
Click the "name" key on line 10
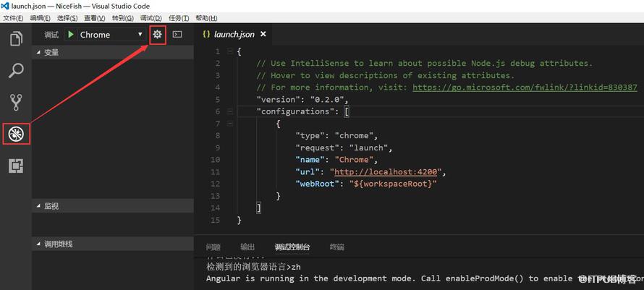[x=310, y=159]
